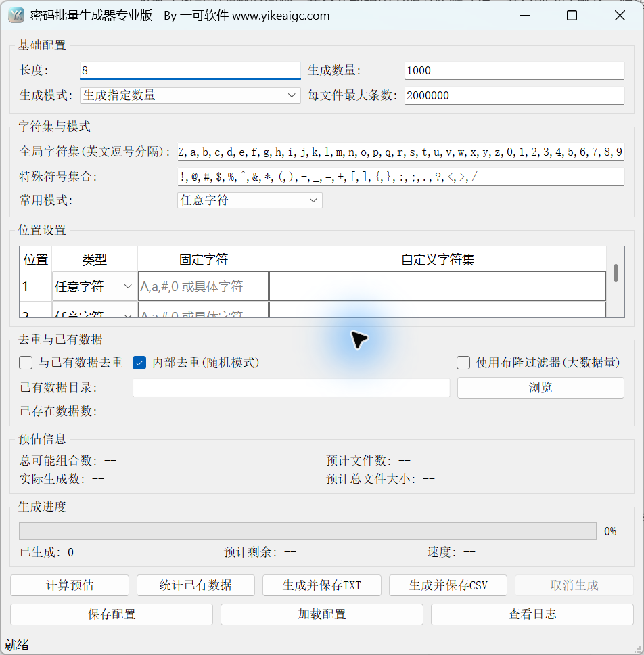
Task: Click the 位置 column header
Action: pyautogui.click(x=35, y=259)
